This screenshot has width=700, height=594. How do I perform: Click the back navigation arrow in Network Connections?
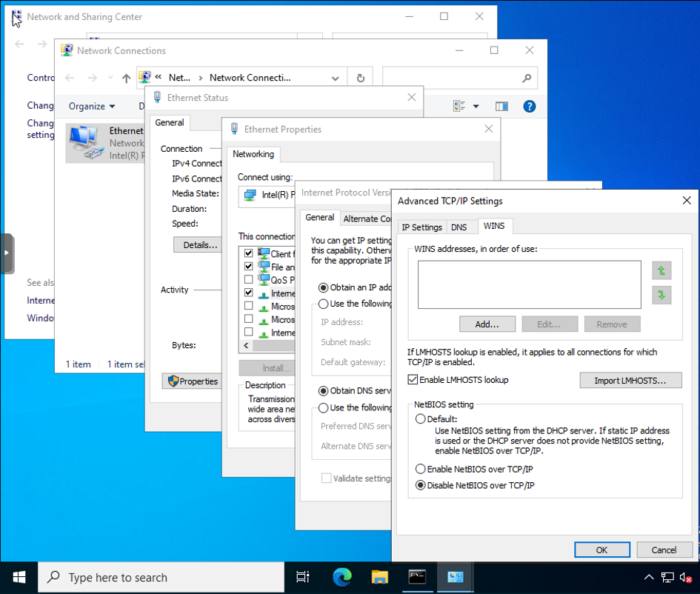(70, 77)
